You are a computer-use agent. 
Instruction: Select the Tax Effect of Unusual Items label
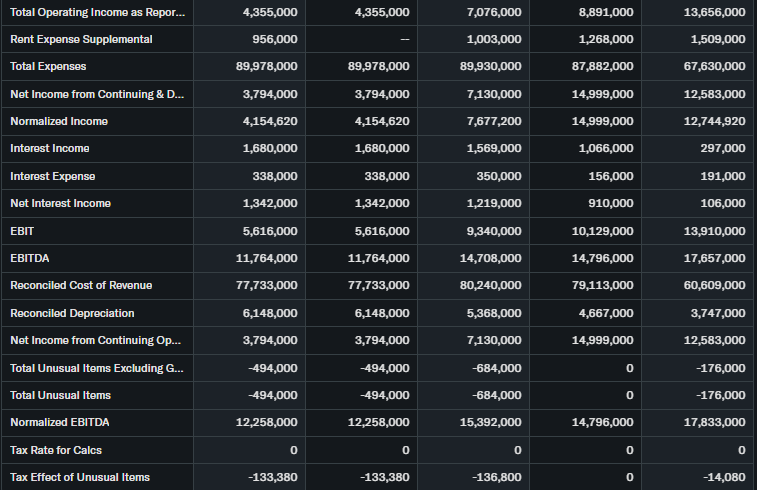click(80, 477)
